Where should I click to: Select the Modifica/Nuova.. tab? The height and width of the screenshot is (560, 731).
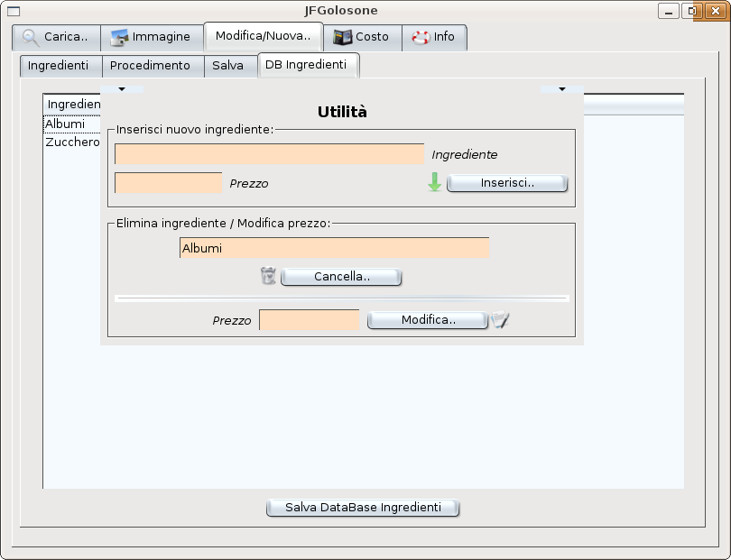(x=264, y=36)
